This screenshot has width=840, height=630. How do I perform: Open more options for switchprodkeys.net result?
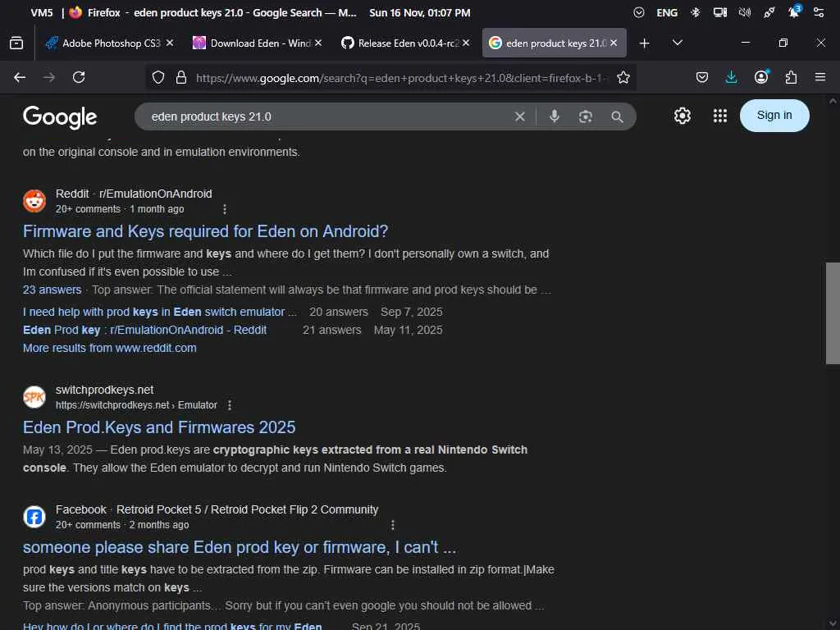coord(230,405)
